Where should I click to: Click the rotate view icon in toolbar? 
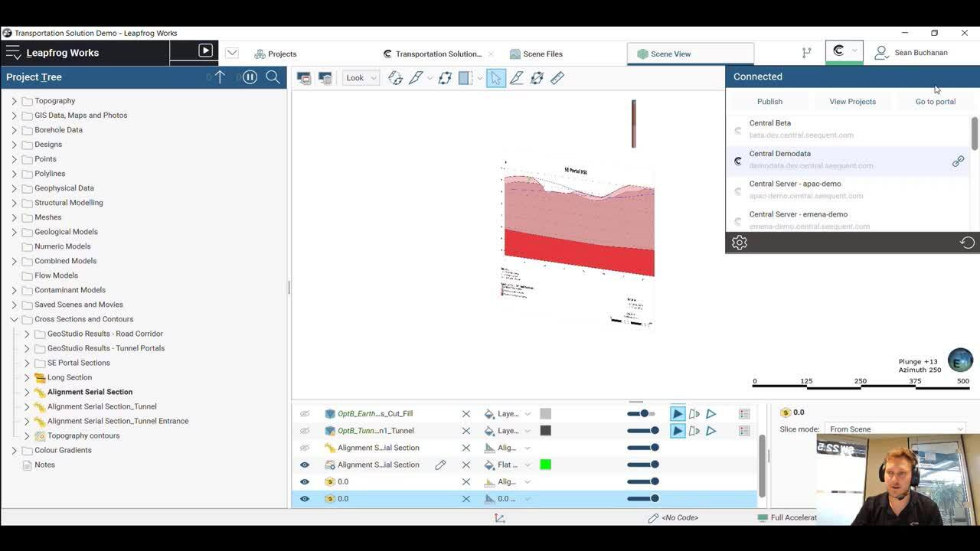395,78
